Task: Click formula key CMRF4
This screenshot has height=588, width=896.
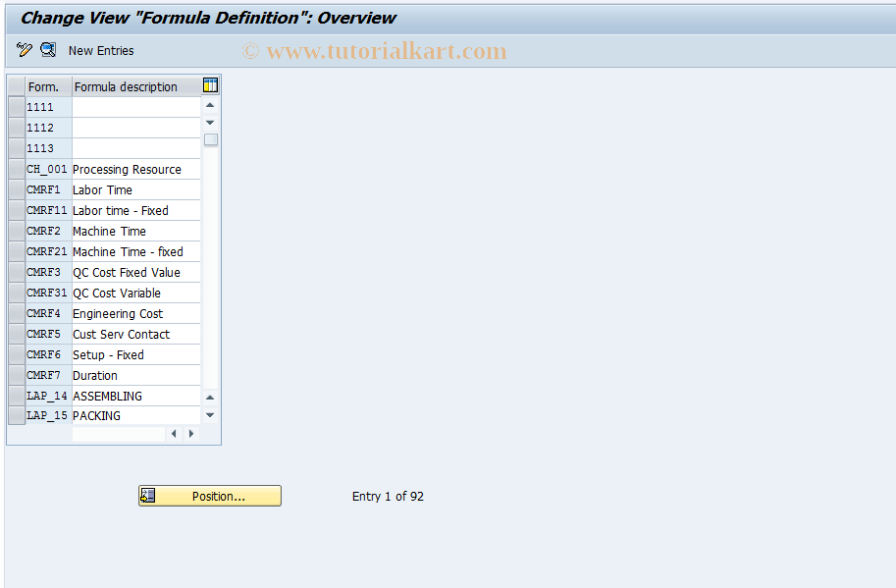Action: (48, 313)
